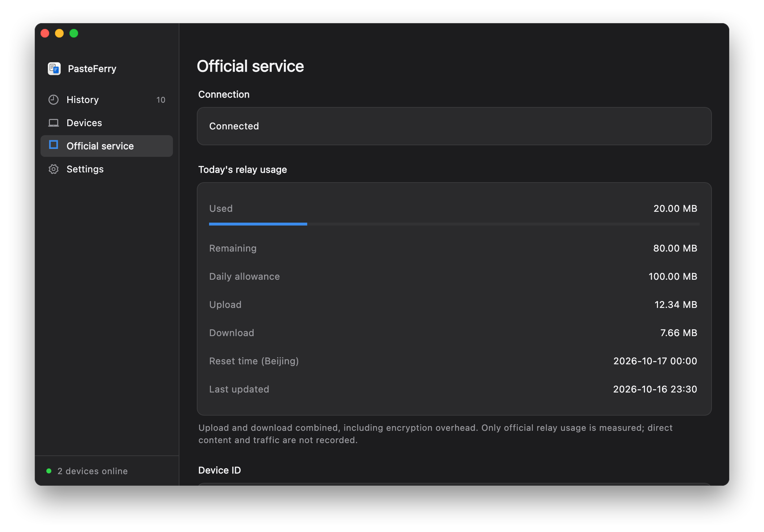Click the Settings gear icon
764x532 pixels.
tap(54, 169)
